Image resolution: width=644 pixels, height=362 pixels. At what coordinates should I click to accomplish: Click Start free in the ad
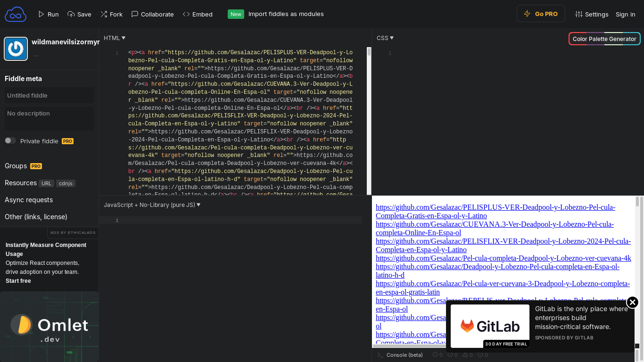(18, 281)
